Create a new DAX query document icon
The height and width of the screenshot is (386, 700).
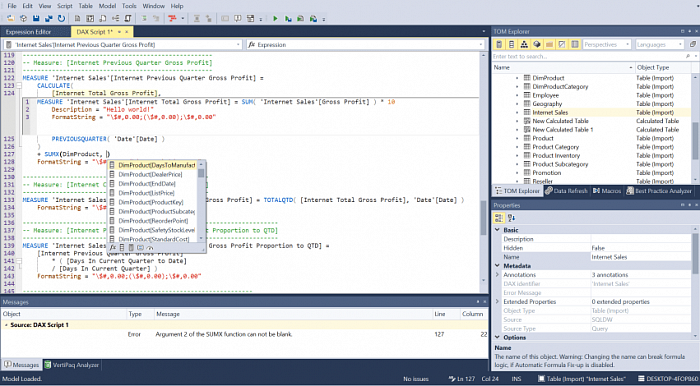78,19
